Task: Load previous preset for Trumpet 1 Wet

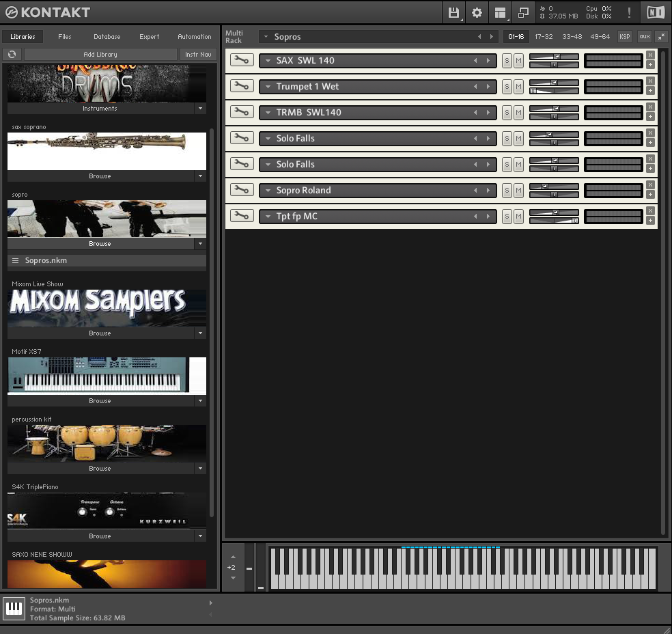Action: (x=475, y=87)
